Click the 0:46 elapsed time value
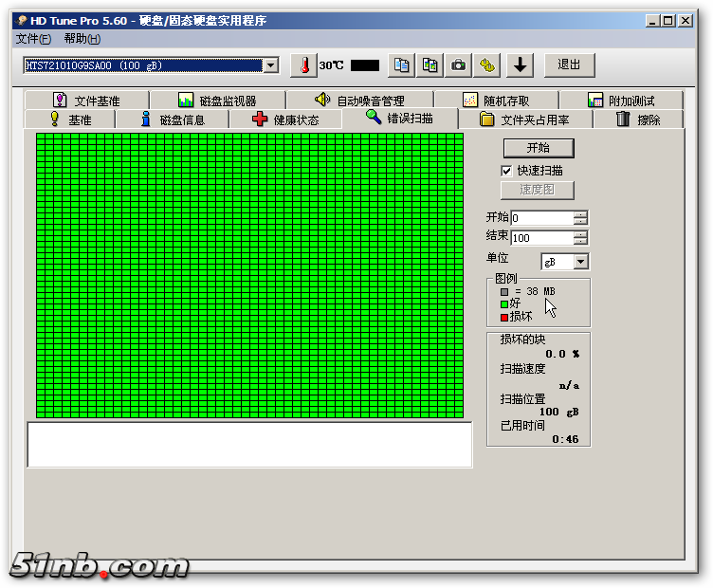713x588 pixels. 565,439
